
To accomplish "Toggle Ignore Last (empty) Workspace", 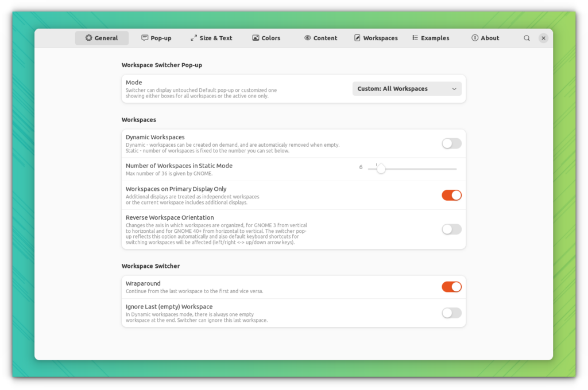I will pos(451,313).
